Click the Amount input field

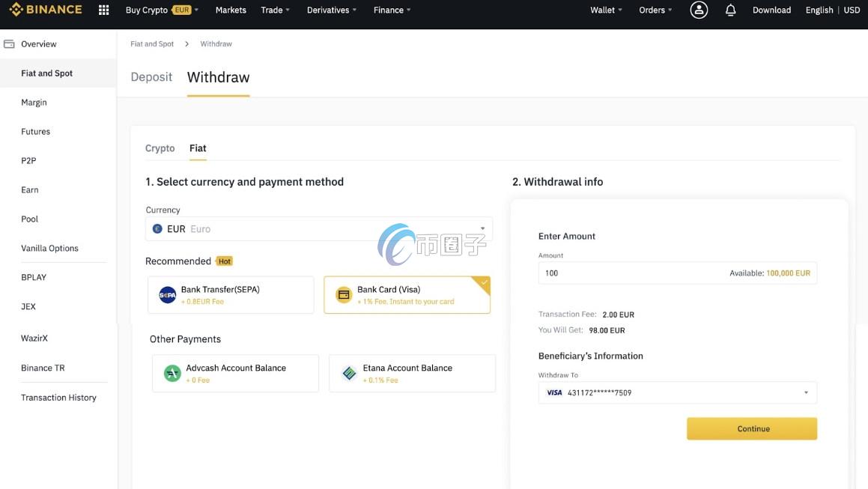coord(629,273)
